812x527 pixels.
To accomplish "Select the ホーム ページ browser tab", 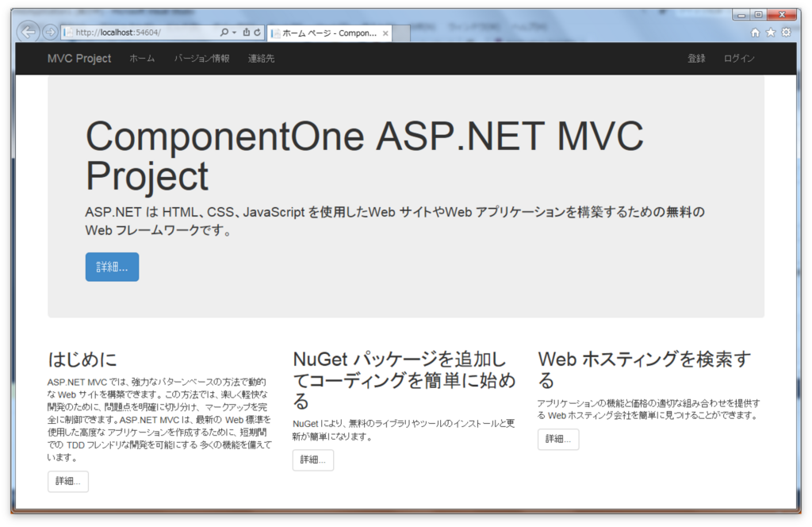I will point(329,33).
